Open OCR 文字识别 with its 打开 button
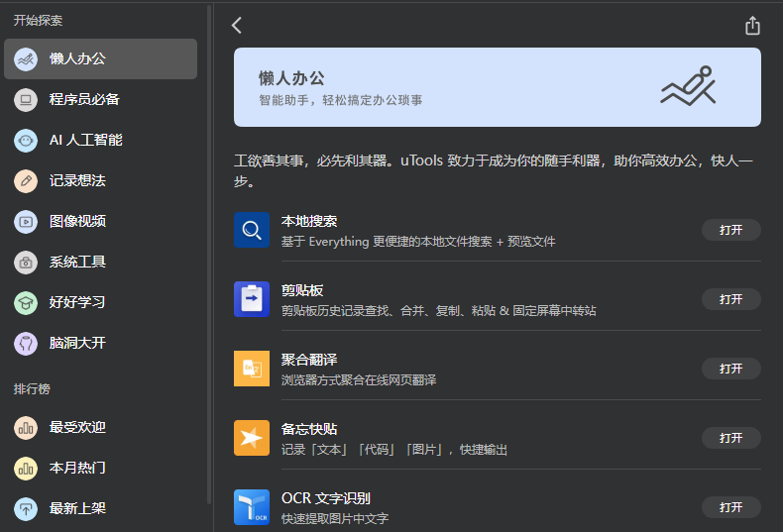The image size is (783, 532). tap(731, 507)
